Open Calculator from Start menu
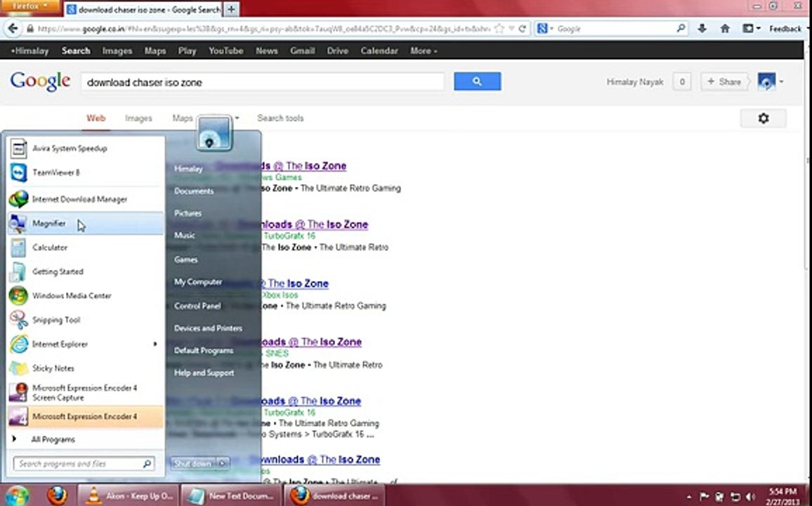Screen dimensions: 812x506 point(86,247)
